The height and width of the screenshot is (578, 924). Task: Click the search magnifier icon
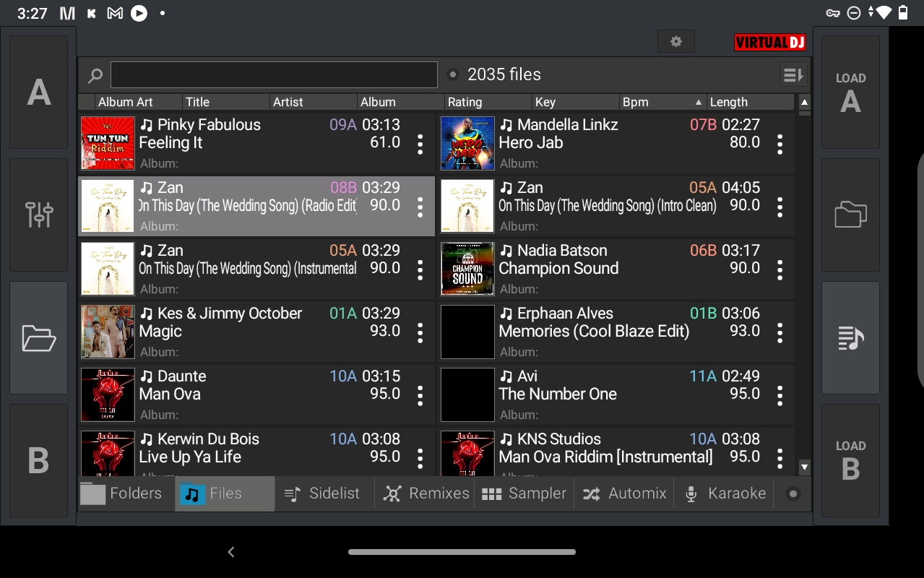click(95, 75)
